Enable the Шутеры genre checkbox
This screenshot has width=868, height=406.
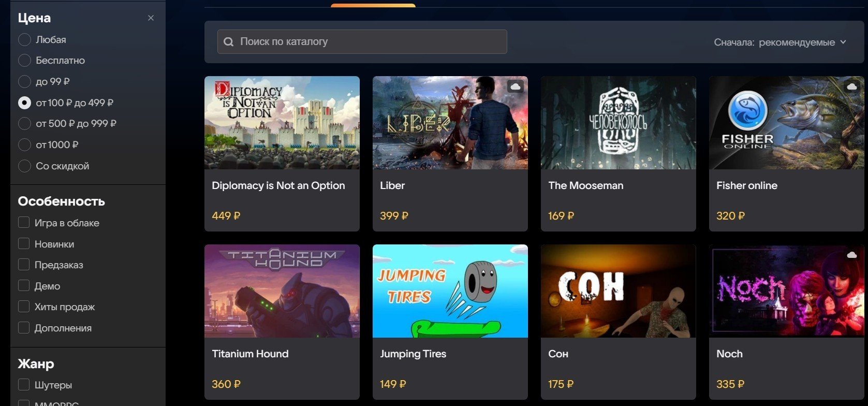tap(24, 385)
